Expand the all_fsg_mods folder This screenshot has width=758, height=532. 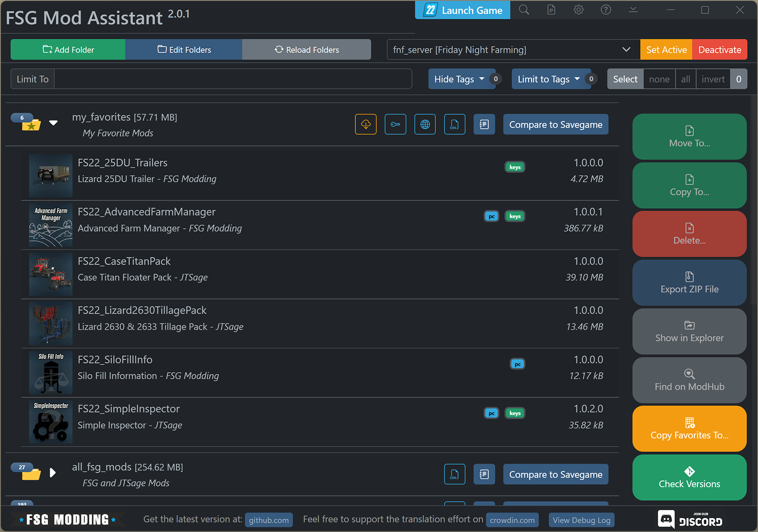click(53, 473)
